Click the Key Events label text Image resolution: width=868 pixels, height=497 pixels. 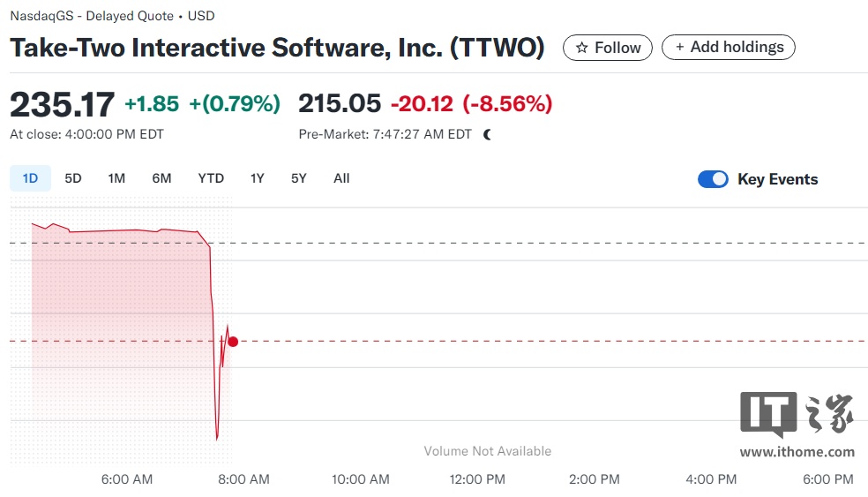pos(778,179)
